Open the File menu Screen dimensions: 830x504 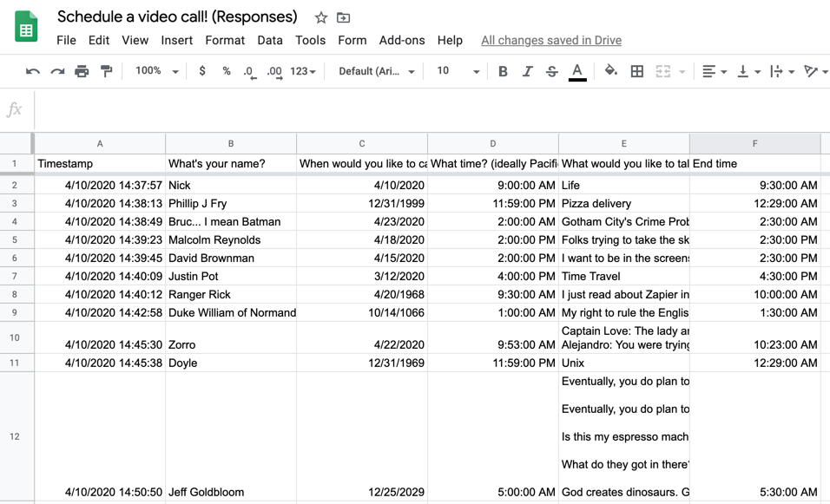point(66,40)
